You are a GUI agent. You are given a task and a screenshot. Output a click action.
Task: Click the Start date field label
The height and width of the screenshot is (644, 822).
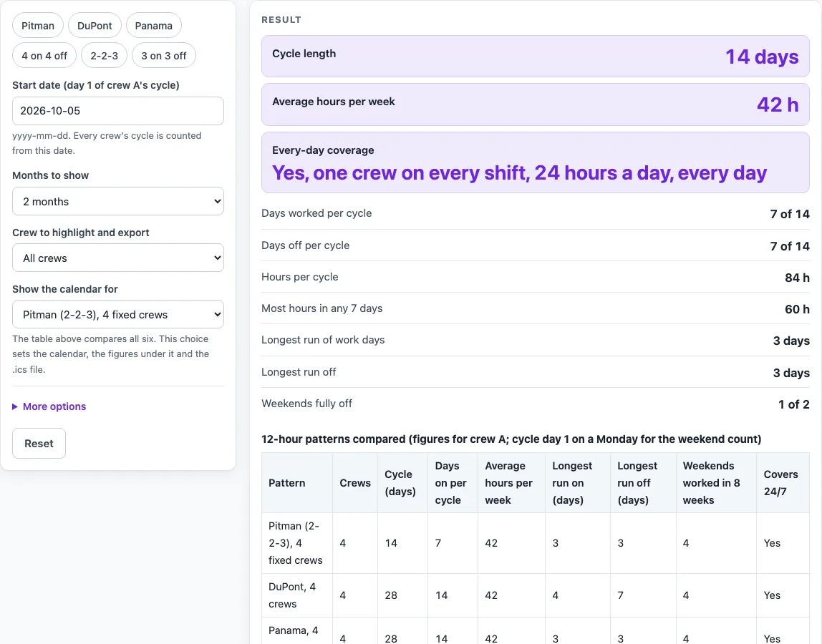tap(96, 85)
